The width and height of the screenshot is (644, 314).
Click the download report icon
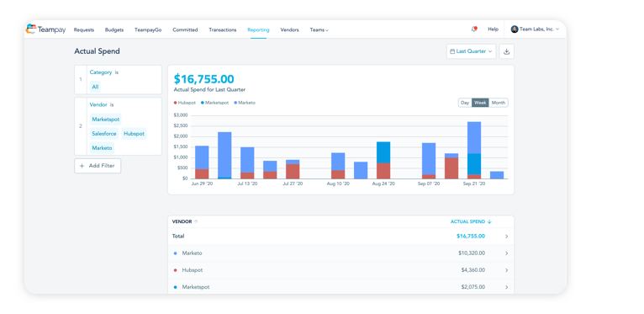pyautogui.click(x=506, y=51)
